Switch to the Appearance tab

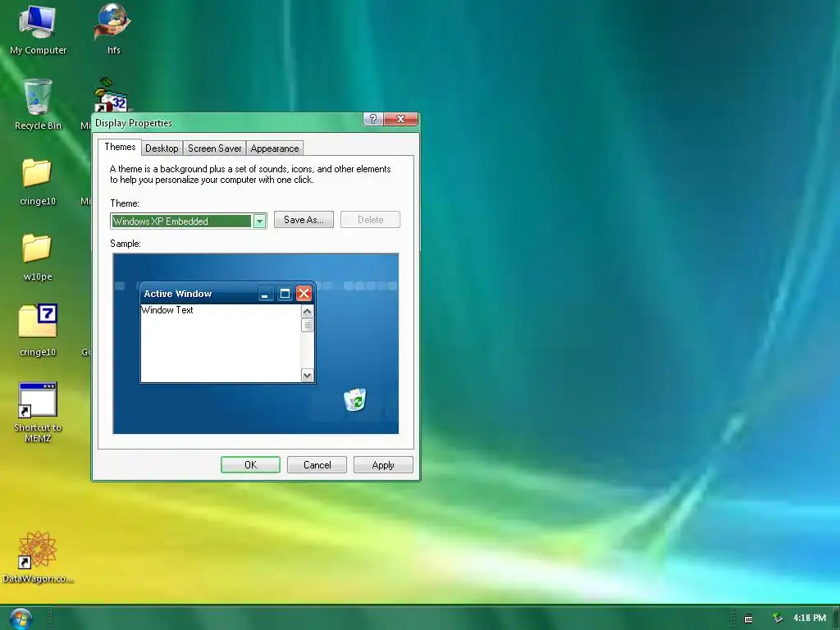coord(275,148)
